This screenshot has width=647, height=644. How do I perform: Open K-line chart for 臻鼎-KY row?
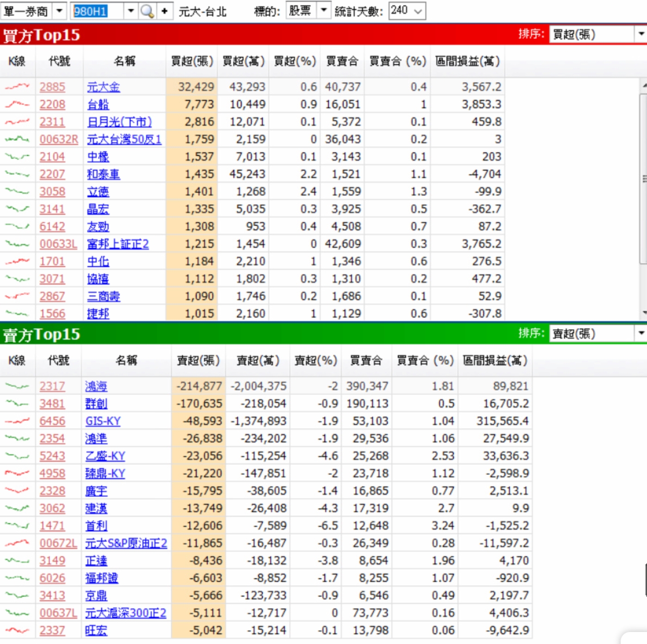click(17, 473)
